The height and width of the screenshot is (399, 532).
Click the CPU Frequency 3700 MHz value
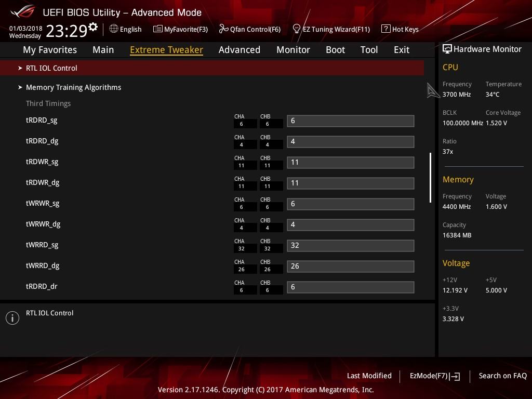click(x=457, y=95)
